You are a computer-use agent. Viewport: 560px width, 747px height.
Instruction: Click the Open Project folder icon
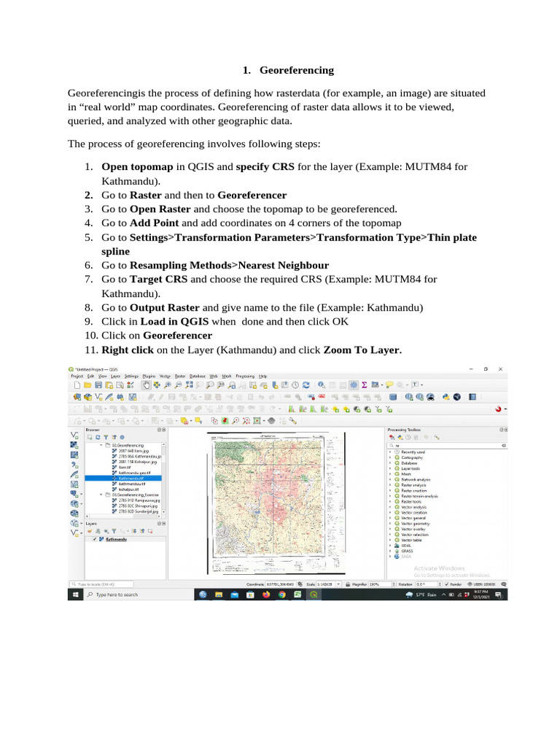[87, 385]
